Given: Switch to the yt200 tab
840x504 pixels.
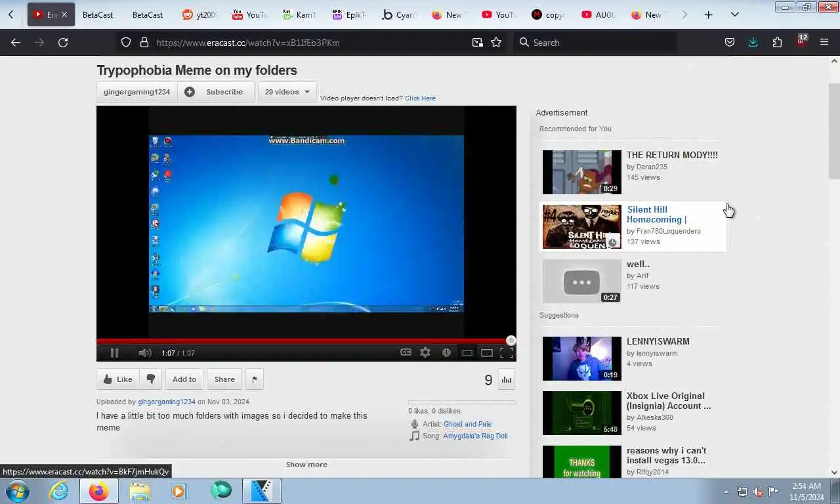Looking at the screenshot, I should [x=199, y=14].
